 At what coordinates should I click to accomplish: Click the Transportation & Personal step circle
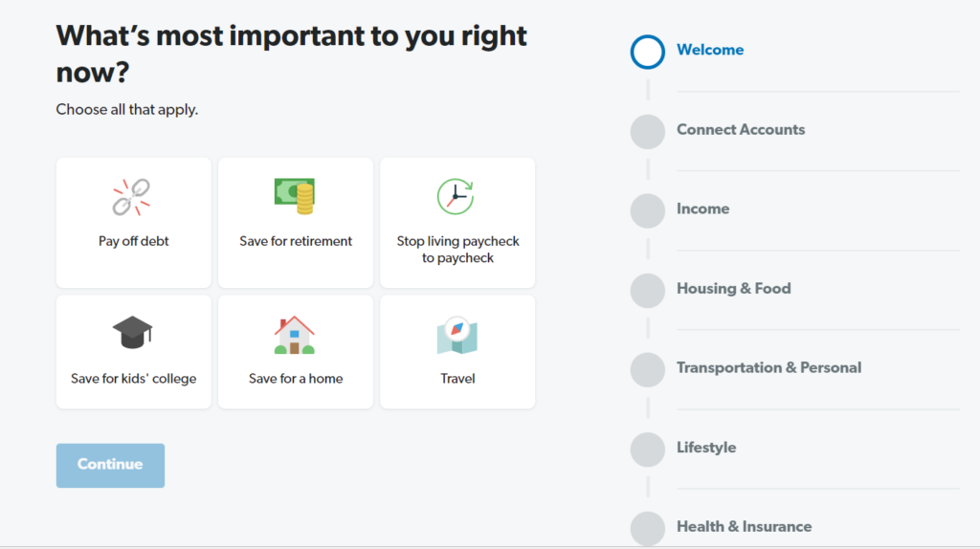648,370
